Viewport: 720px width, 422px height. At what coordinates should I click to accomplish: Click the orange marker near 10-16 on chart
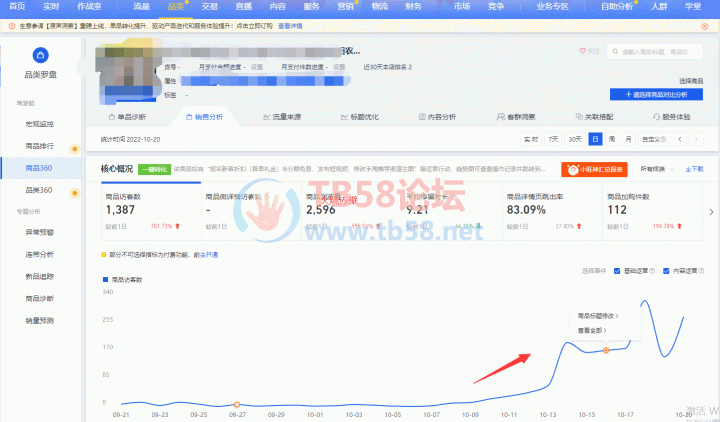[606, 350]
